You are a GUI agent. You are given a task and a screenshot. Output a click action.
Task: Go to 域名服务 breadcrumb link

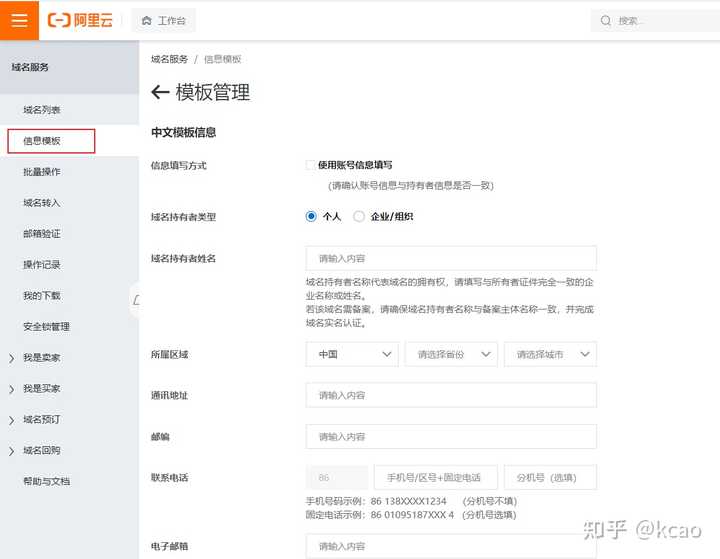click(169, 59)
